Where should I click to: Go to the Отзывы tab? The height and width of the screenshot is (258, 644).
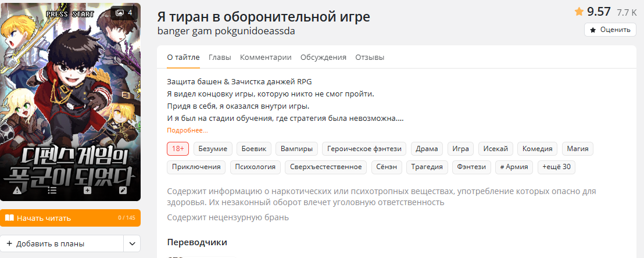(x=370, y=57)
